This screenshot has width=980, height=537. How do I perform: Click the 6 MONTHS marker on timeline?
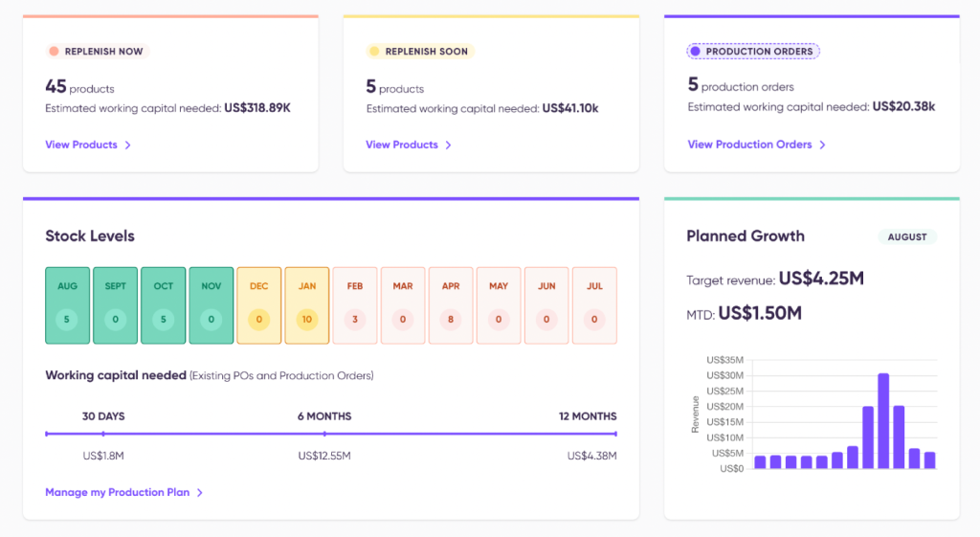[x=324, y=434]
